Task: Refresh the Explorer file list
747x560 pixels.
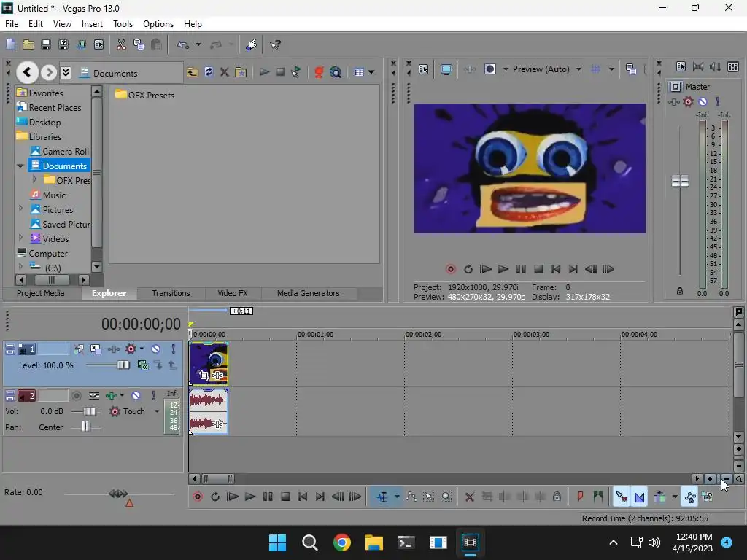Action: click(209, 72)
